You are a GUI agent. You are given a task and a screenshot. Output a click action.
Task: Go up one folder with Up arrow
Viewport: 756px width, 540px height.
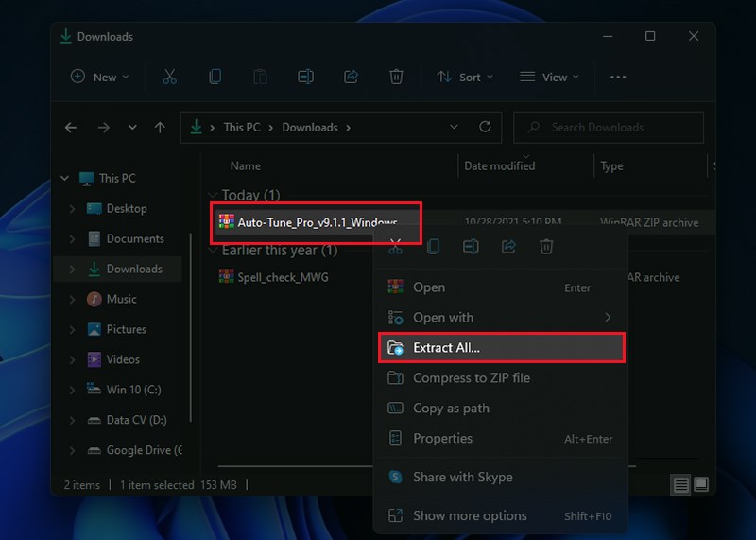click(x=160, y=127)
